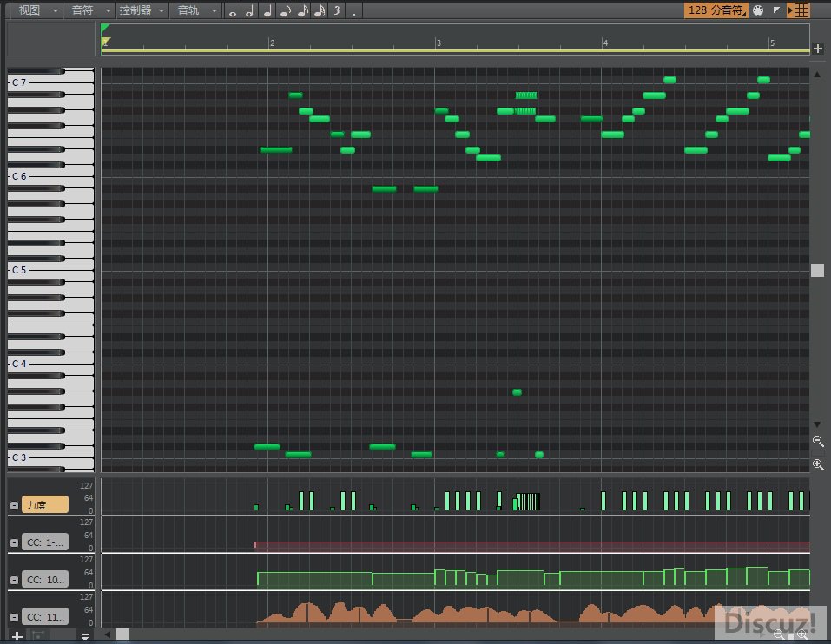
Task: Select the CC: 11 lane label button
Action: [x=45, y=617]
